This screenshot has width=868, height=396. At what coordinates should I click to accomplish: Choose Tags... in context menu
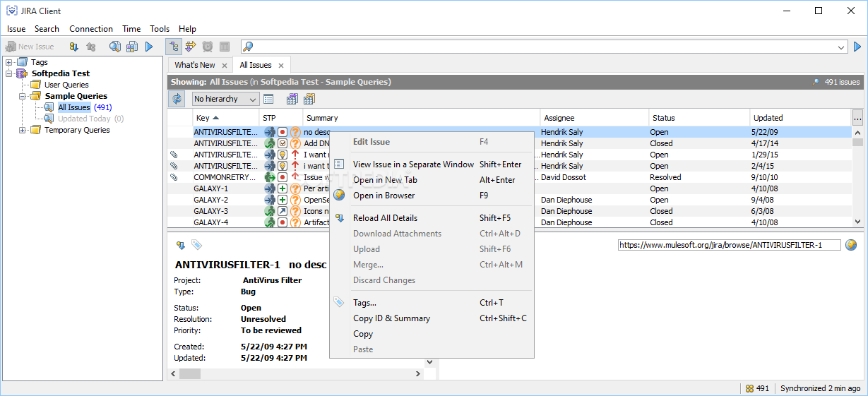[432, 303]
